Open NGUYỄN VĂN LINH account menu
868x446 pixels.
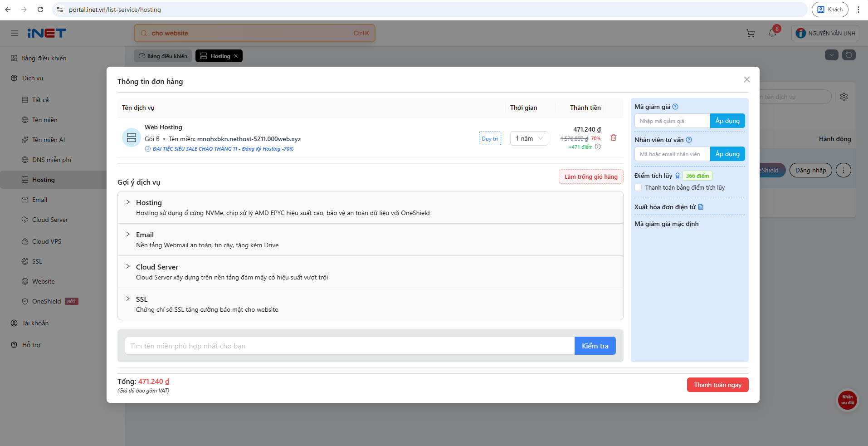[x=825, y=33]
